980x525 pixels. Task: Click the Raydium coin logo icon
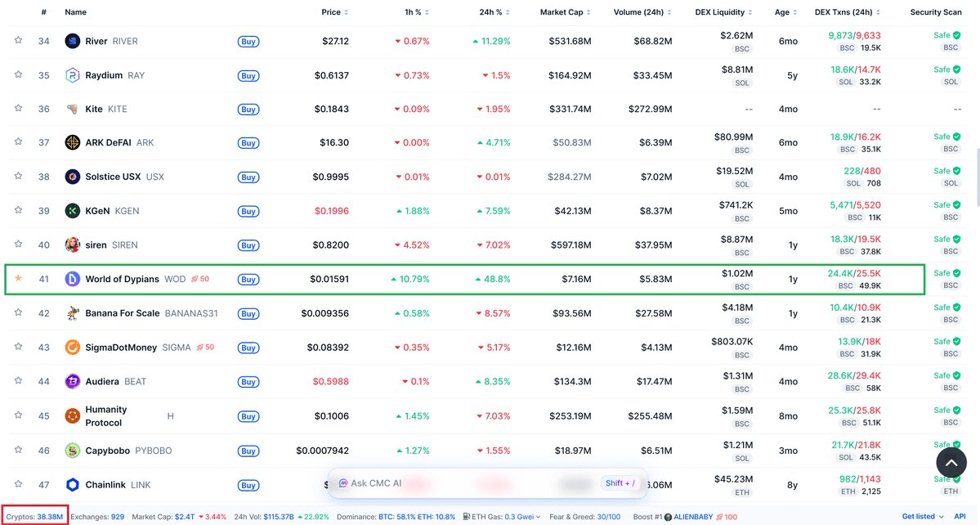pos(73,75)
